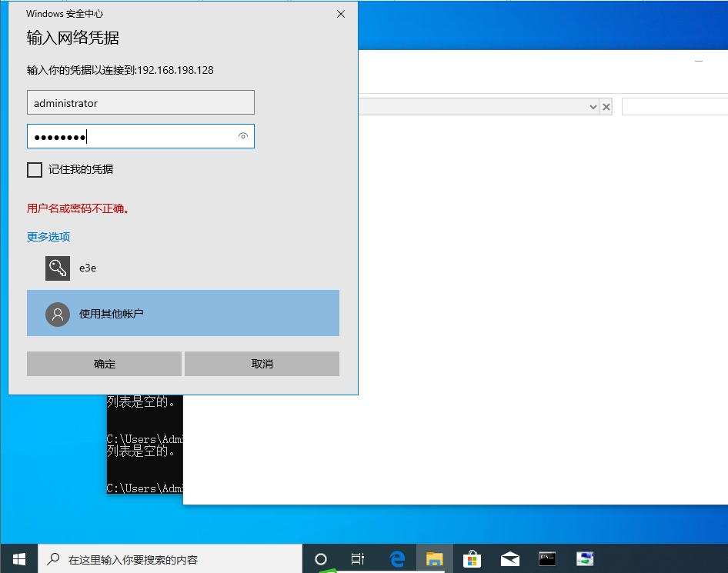Viewport: 728px width, 573px height.
Task: Open the combo box dropdown behind the dialog
Action: (x=593, y=107)
